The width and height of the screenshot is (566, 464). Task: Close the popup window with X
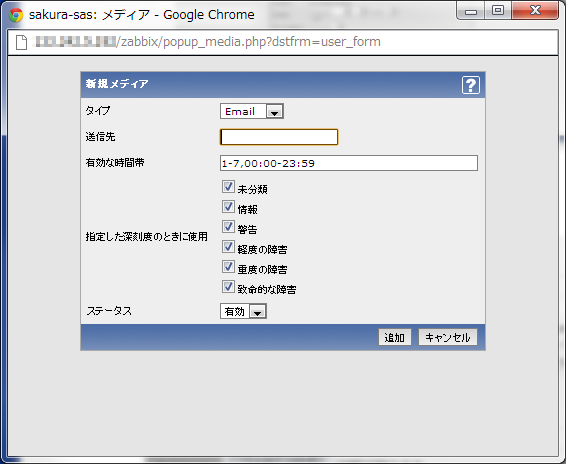pos(535,10)
